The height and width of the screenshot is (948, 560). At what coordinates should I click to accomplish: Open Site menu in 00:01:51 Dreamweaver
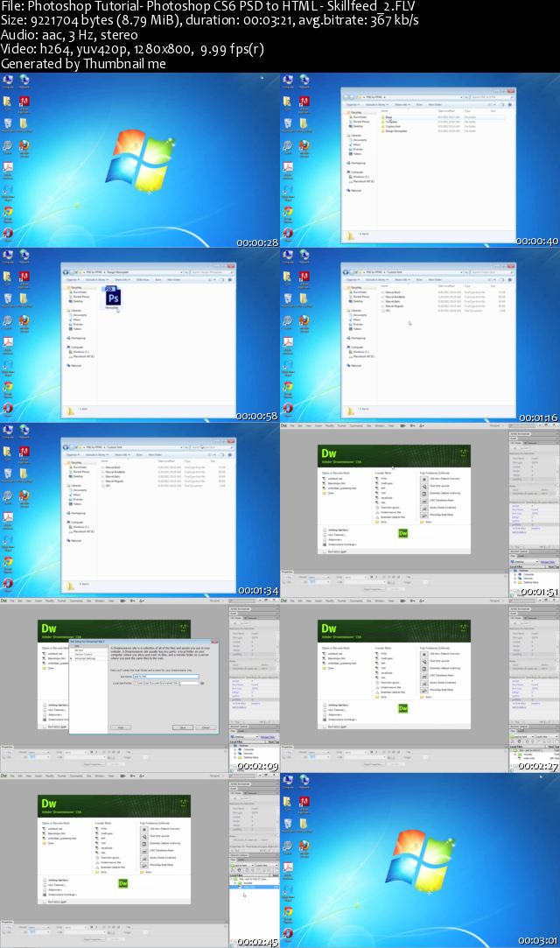click(369, 425)
